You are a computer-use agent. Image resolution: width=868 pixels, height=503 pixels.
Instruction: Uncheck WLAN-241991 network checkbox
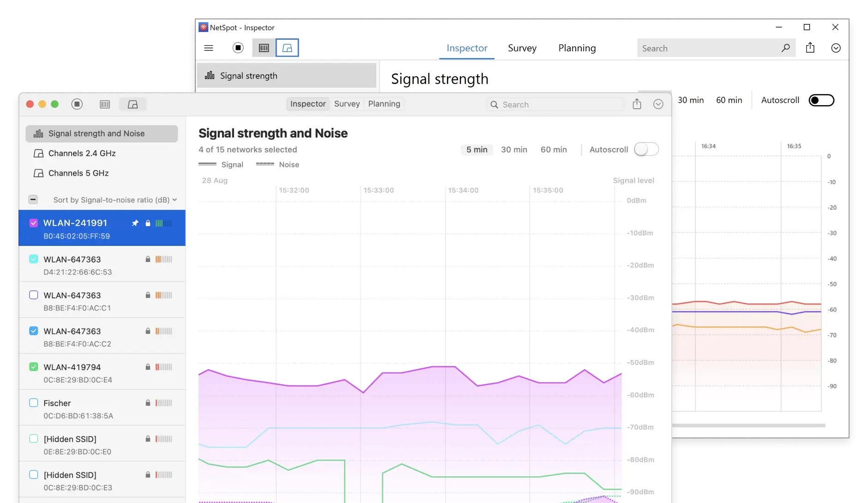tap(34, 223)
